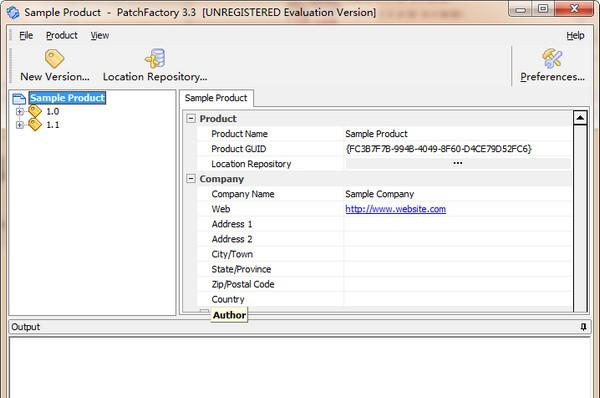Open the Location Repository database icon
The width and height of the screenshot is (600, 398).
pos(155,59)
